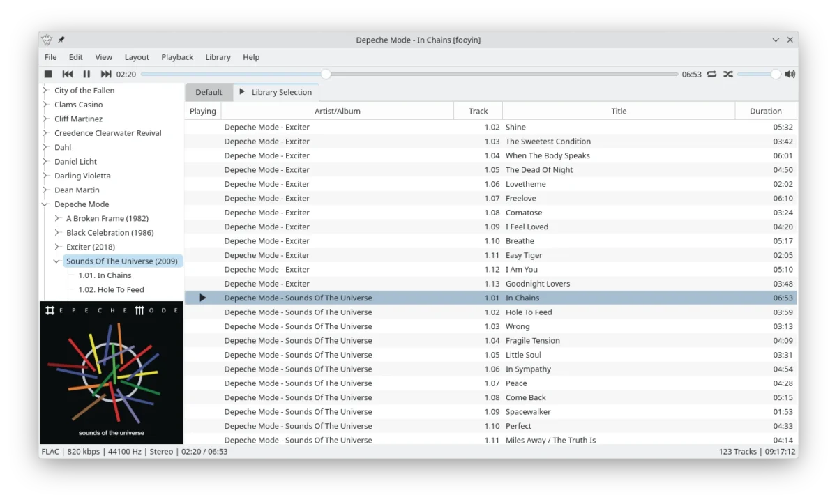Stop playback with the stop button
837x504 pixels.
click(48, 74)
